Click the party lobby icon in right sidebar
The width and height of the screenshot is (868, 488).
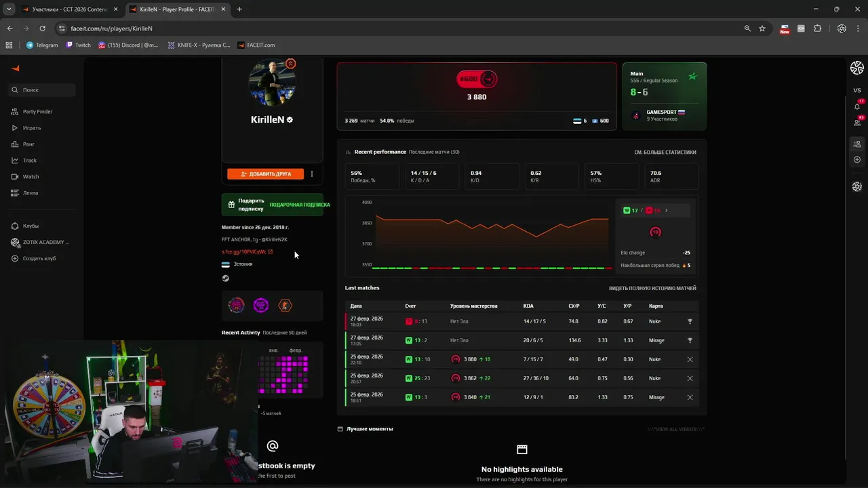tap(857, 144)
